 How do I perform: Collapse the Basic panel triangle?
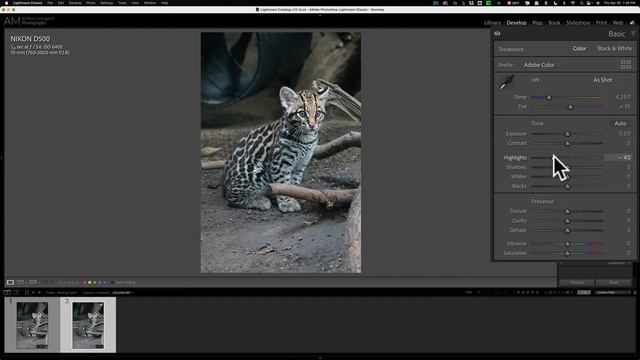coord(633,34)
